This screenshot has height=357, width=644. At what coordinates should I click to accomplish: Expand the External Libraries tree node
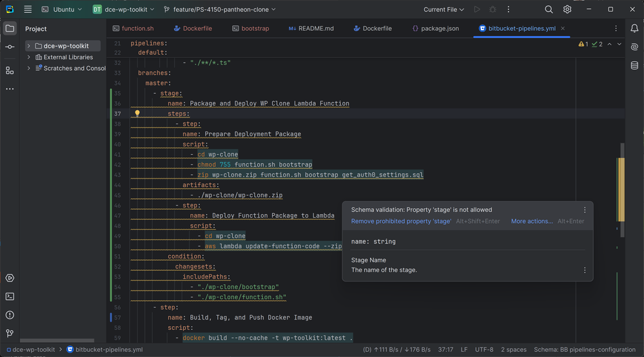tap(29, 57)
